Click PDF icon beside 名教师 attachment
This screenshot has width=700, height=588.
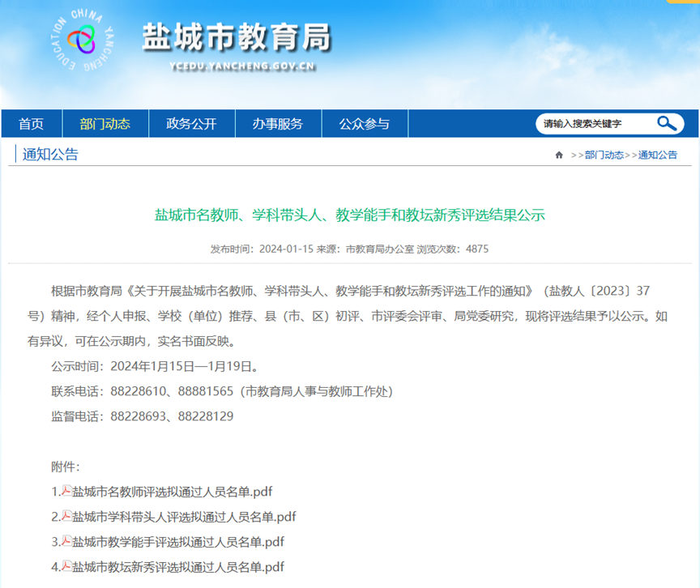click(x=67, y=491)
